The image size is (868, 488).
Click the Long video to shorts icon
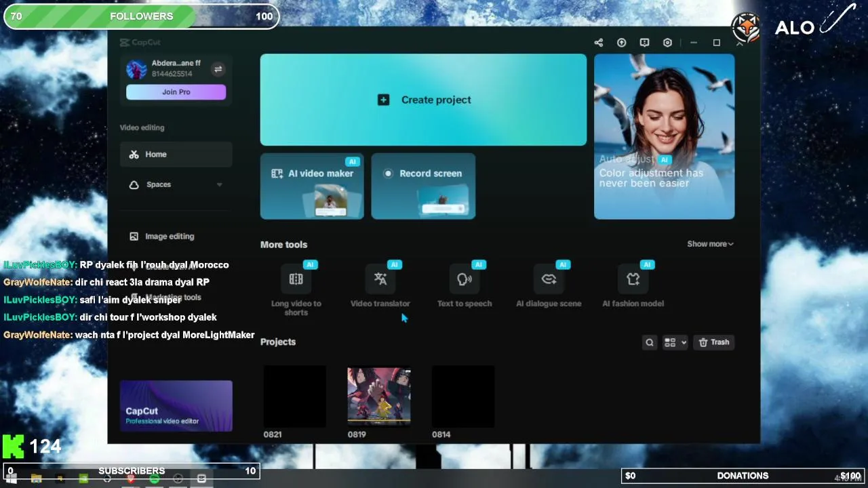tap(296, 279)
